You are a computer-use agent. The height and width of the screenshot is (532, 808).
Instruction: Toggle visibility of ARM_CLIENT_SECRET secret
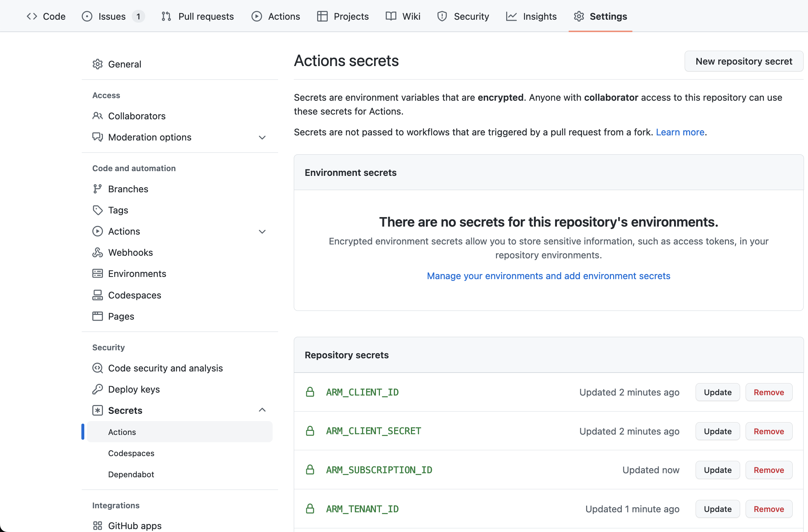coord(310,431)
